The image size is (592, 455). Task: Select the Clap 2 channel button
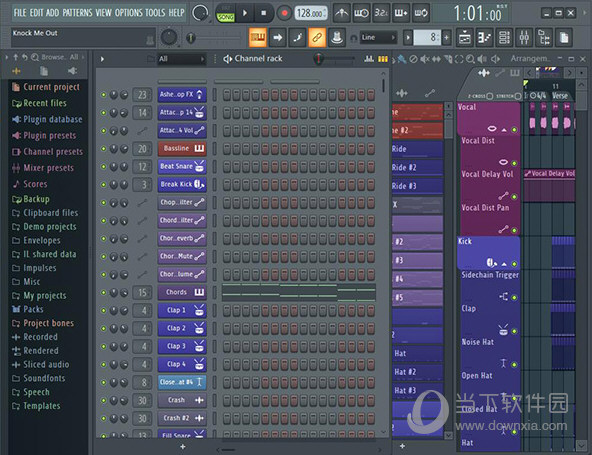click(182, 328)
